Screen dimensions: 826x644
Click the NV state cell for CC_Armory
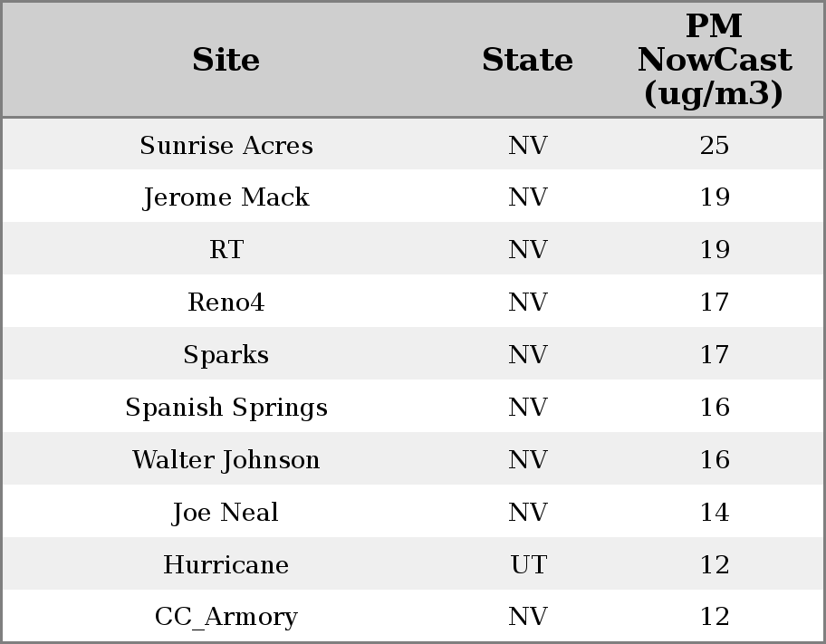point(528,617)
